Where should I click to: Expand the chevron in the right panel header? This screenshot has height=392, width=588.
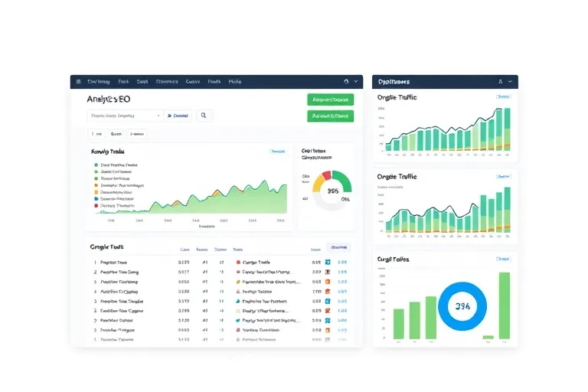[510, 81]
